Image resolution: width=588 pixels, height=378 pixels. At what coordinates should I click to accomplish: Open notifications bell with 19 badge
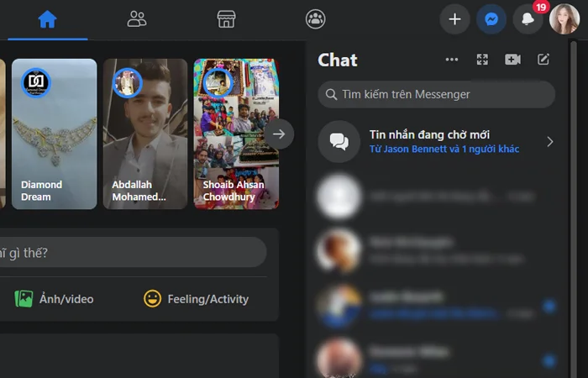[528, 19]
